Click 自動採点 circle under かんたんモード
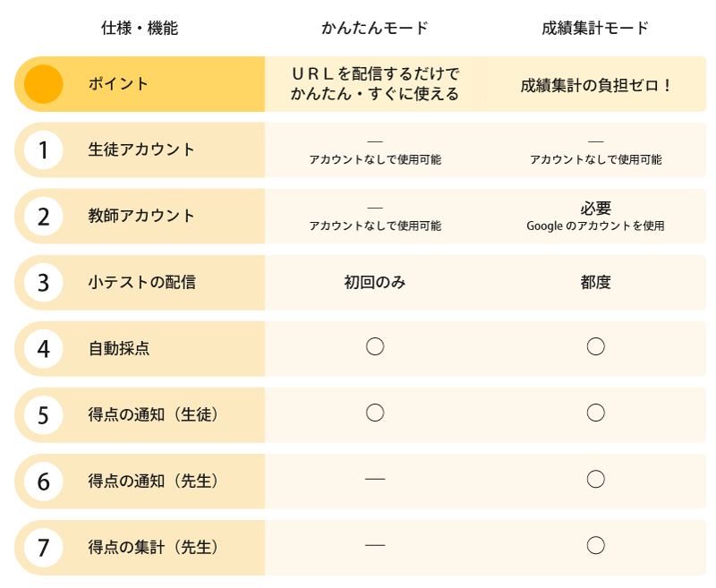This screenshot has width=716, height=588. coord(375,346)
